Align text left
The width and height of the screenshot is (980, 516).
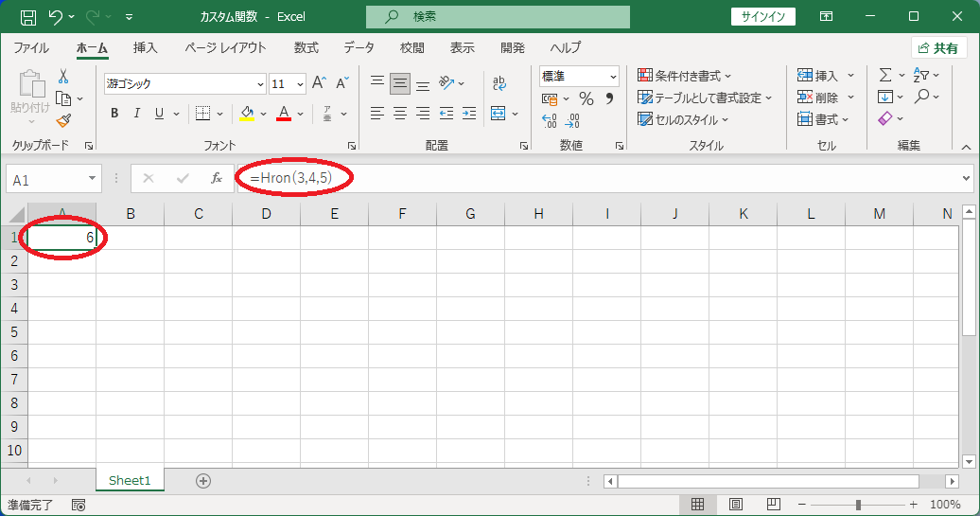tap(376, 114)
